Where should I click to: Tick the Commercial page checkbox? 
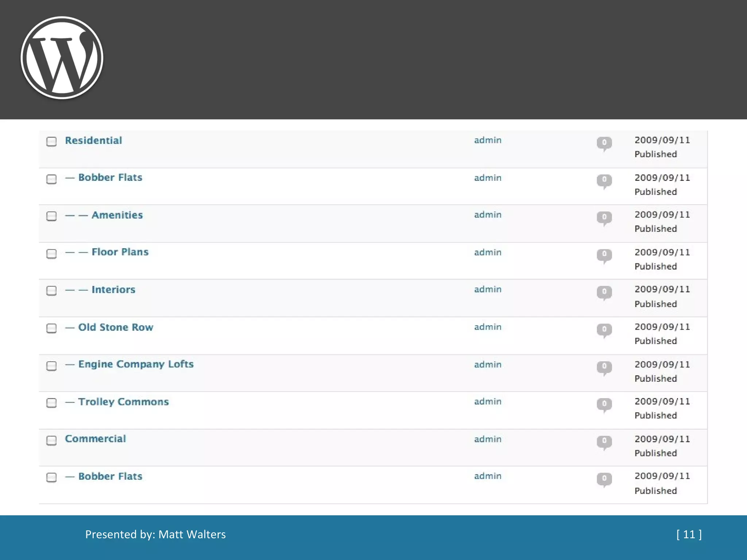[51, 440]
